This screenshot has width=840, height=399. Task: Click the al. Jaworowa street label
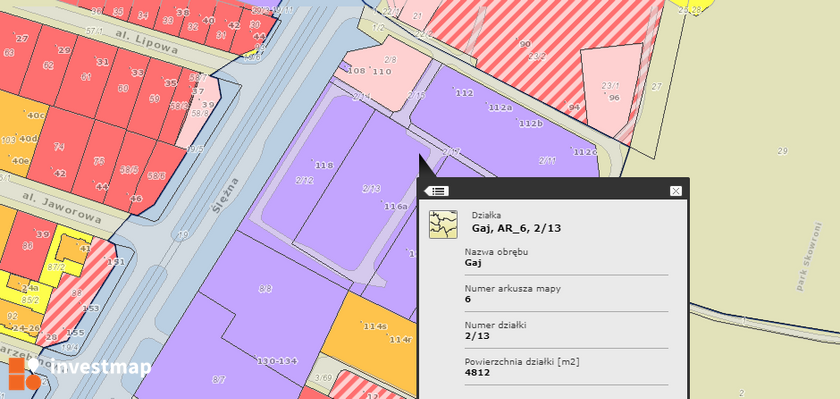(x=62, y=207)
